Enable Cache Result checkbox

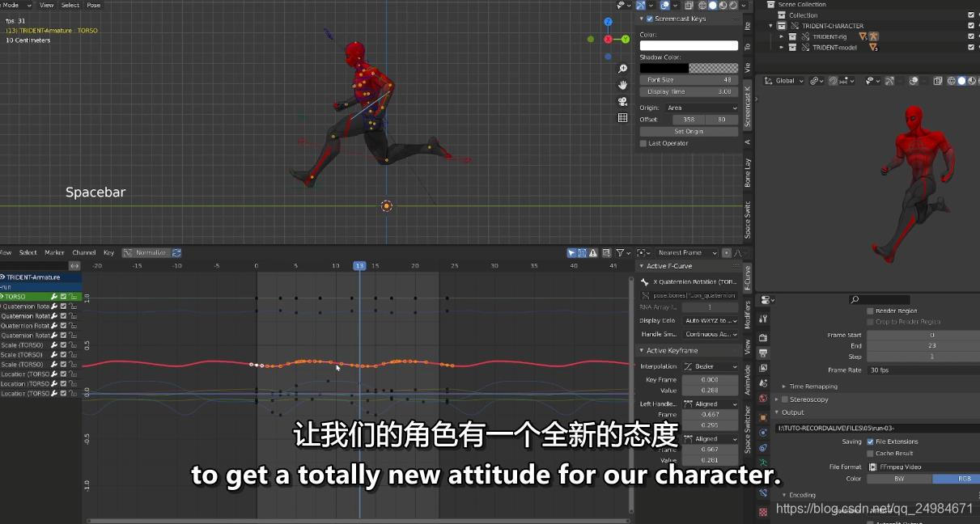pos(870,453)
